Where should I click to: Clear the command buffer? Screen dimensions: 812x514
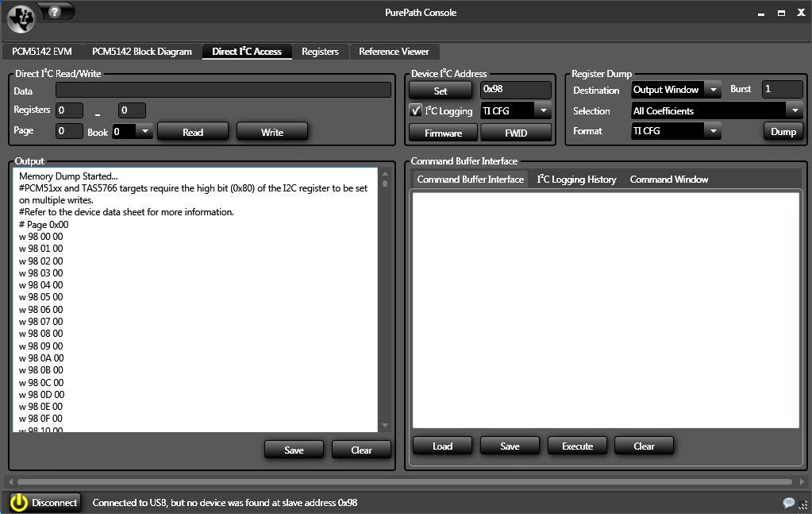pos(645,446)
